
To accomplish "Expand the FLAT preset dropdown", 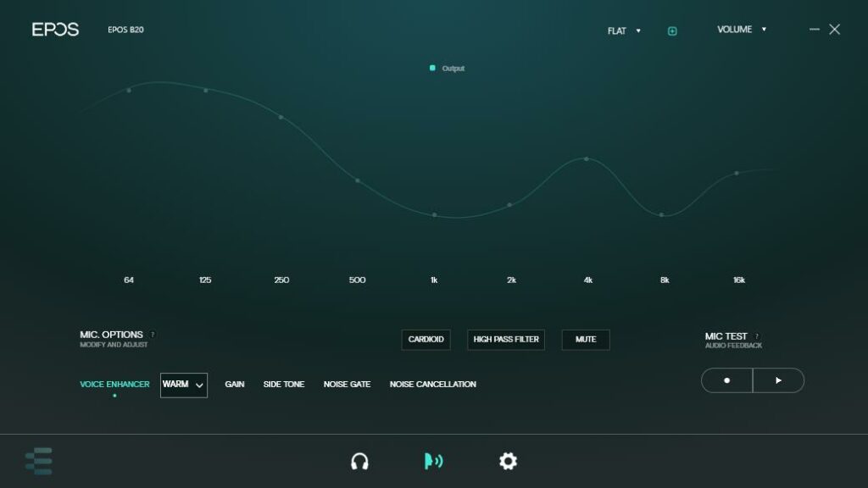I will [x=624, y=31].
